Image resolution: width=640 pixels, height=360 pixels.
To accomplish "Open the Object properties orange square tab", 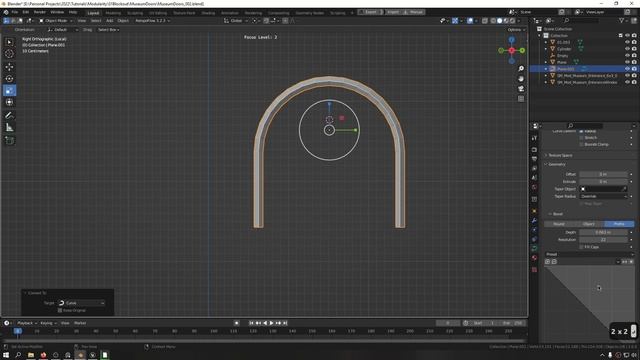I will point(534,211).
